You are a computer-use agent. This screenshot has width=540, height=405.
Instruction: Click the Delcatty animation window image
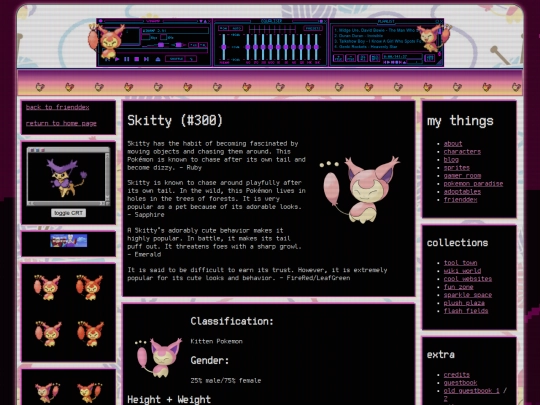click(68, 176)
